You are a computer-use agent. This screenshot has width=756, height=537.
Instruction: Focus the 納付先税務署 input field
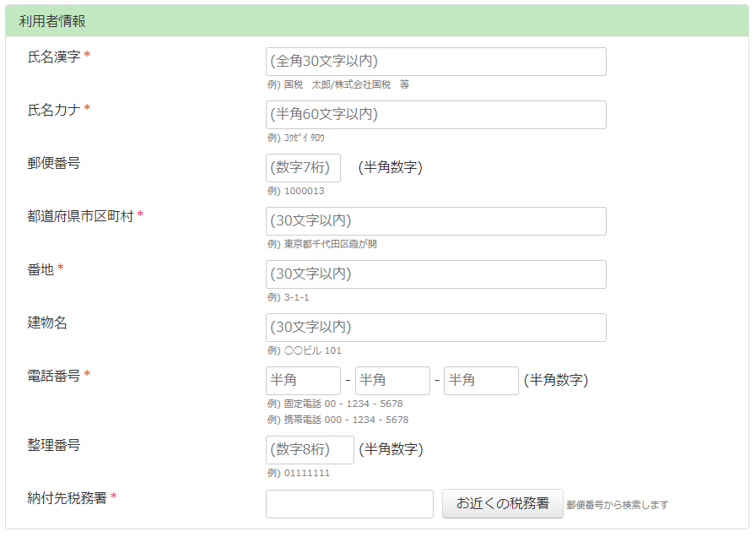(348, 503)
